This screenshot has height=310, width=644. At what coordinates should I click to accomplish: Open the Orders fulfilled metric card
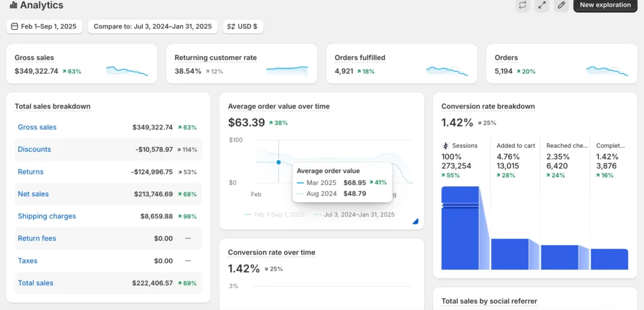[402, 64]
